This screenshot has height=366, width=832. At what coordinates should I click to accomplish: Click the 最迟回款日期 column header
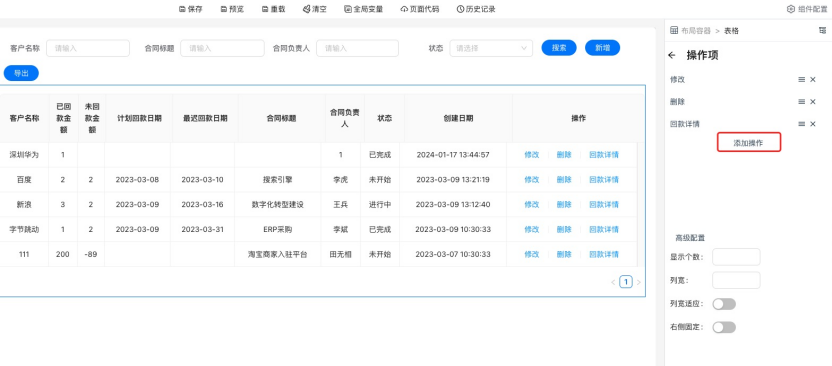[x=205, y=118]
